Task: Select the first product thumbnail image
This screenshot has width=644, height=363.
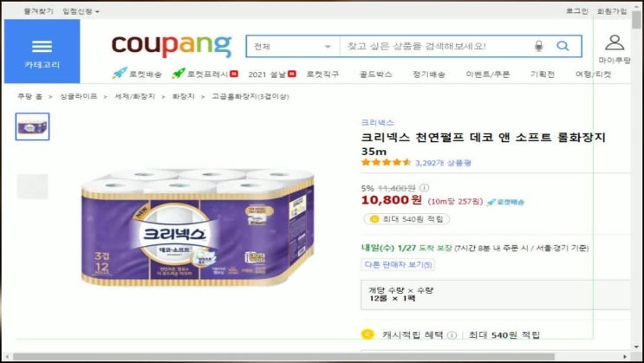Action: coord(32,126)
